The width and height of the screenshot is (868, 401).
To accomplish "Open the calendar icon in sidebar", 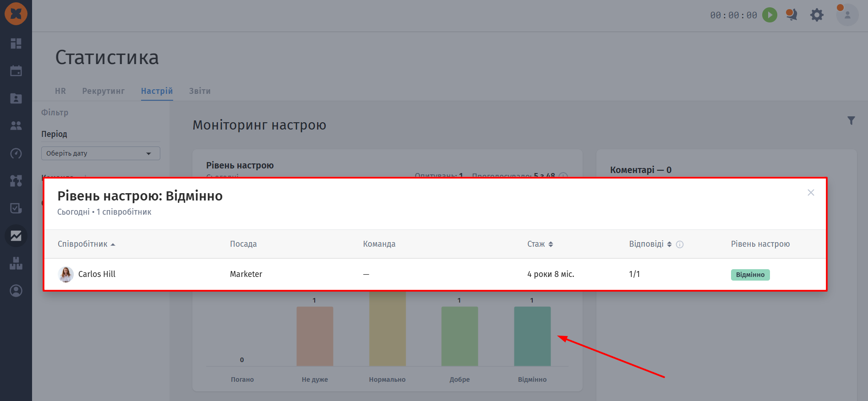I will (16, 71).
